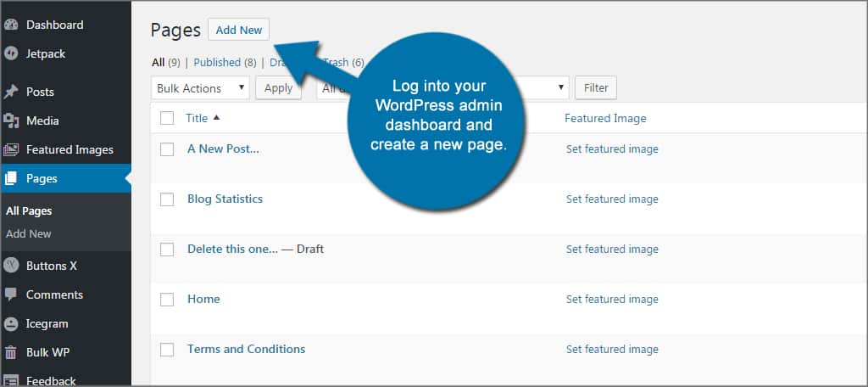Click the Pages document icon
Viewport: 868px width, 387px height.
(11, 178)
